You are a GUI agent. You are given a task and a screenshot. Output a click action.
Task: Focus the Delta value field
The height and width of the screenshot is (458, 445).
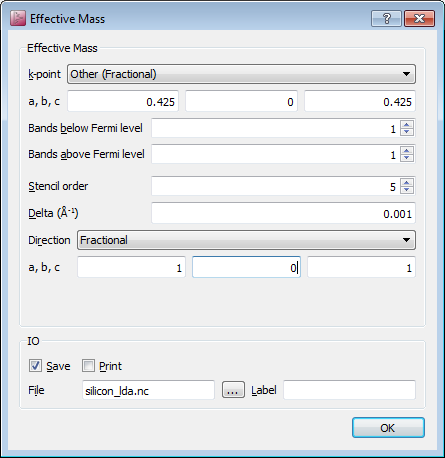[x=283, y=213]
